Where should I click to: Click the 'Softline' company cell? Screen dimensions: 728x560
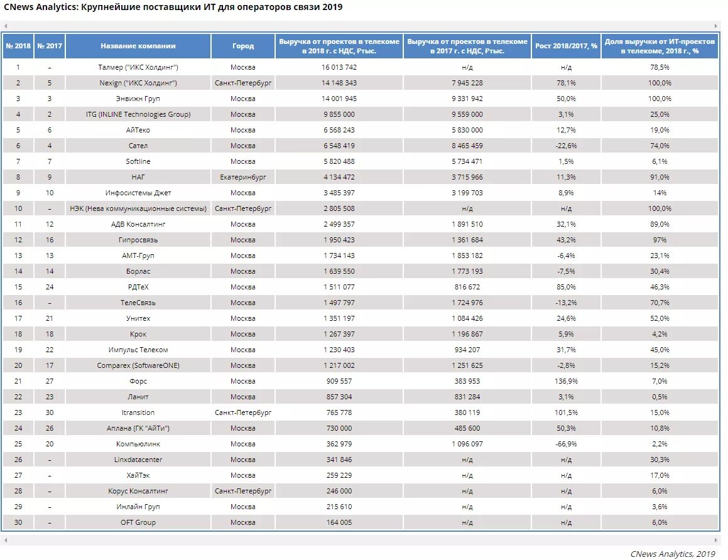coord(138,161)
